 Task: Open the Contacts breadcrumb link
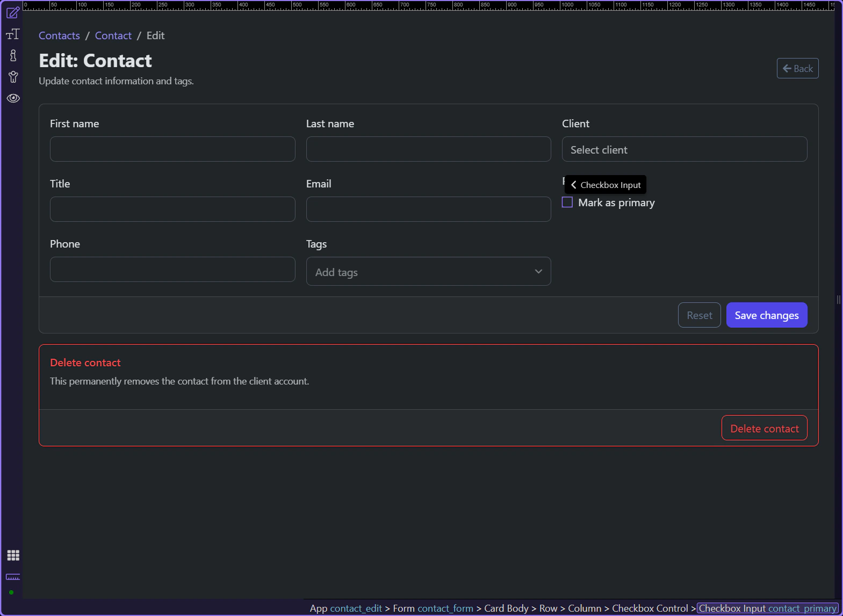coord(59,35)
